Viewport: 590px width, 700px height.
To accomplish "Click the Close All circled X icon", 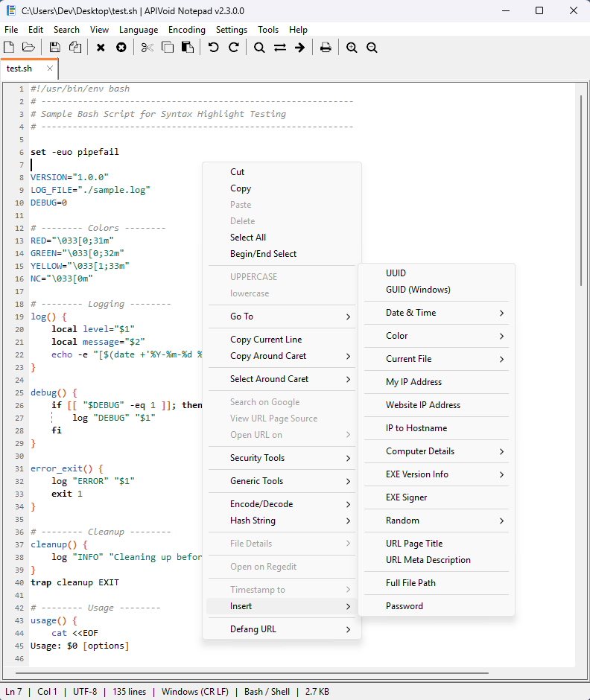I will tap(121, 47).
